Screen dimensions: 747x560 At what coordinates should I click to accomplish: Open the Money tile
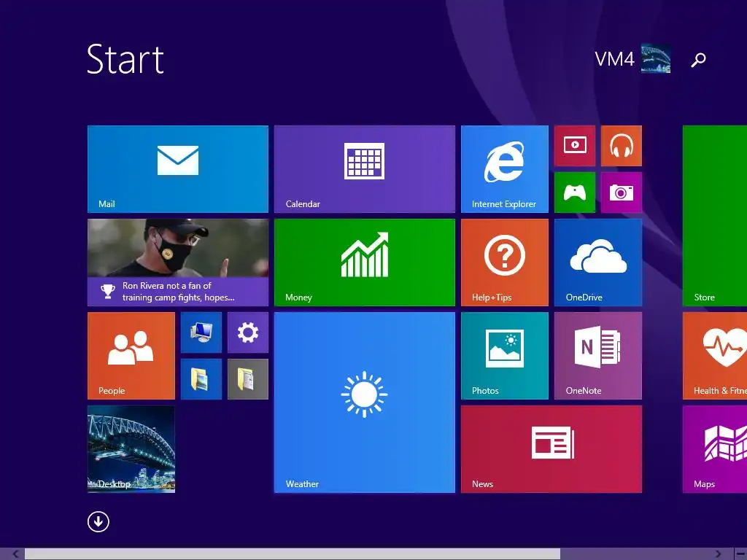pyautogui.click(x=365, y=262)
